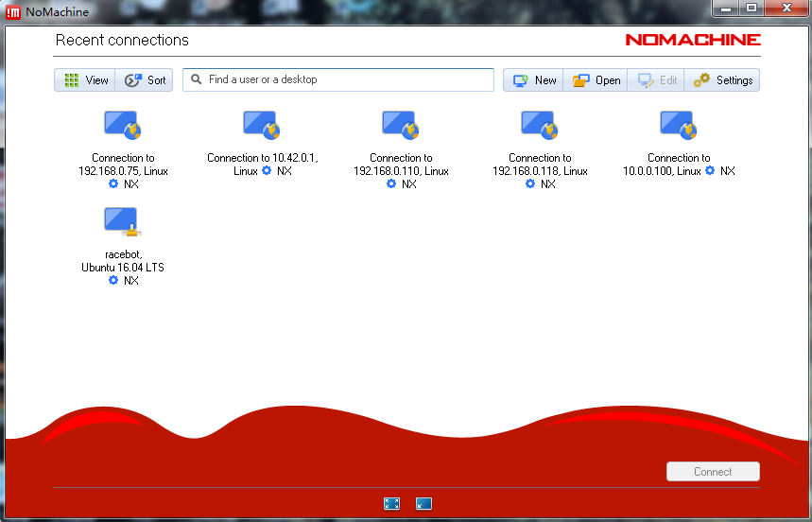Screen dimensions: 812x522
Task: Click the gear icon under 192.168.0.110
Action: (391, 183)
